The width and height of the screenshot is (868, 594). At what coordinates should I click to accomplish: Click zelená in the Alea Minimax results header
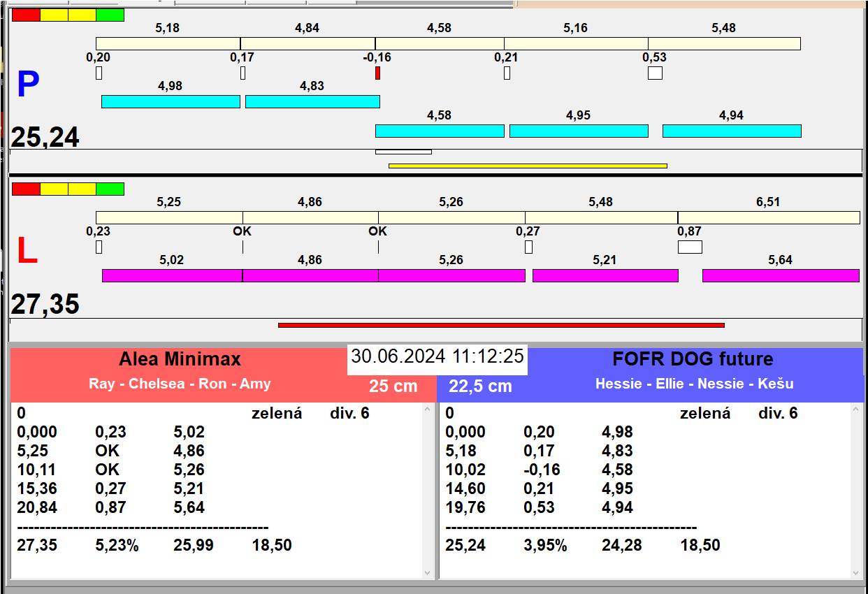(277, 413)
